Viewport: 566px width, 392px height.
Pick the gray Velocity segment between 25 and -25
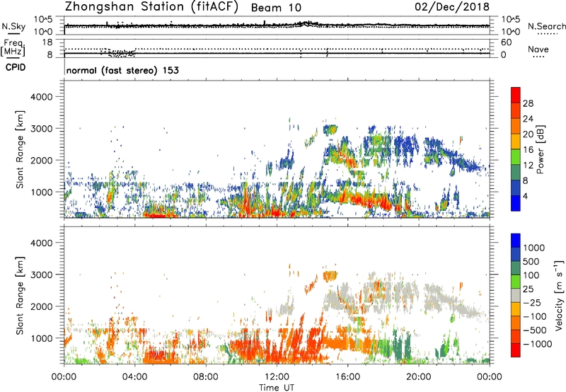[x=516, y=296]
